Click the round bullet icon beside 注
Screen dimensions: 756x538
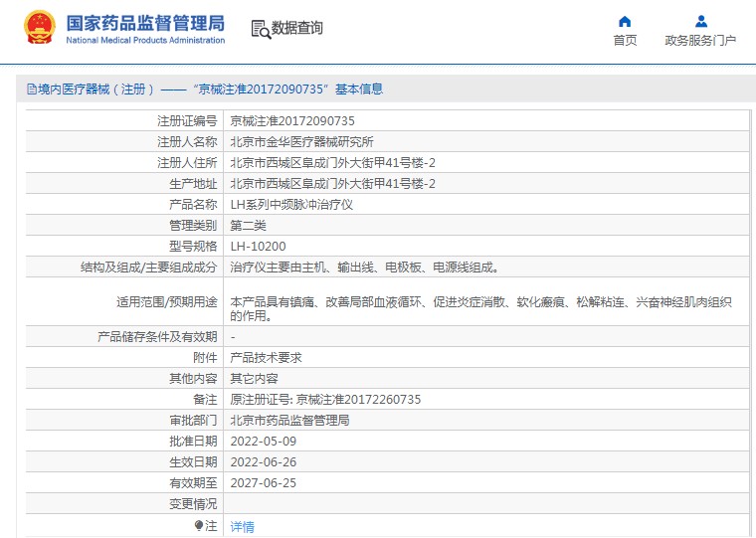(199, 525)
